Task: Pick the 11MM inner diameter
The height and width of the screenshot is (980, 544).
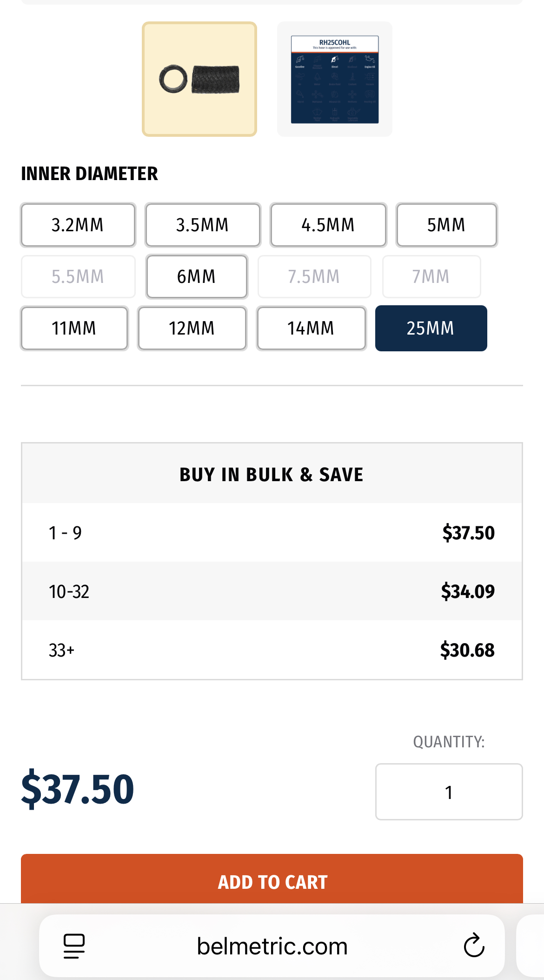Action: click(74, 329)
